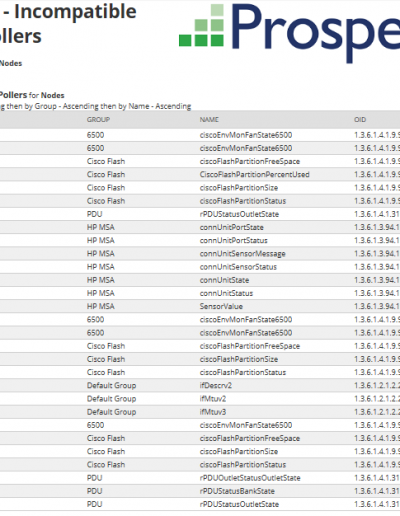
Task: Click Default Group in the ifMtuv2 row
Action: click(111, 399)
